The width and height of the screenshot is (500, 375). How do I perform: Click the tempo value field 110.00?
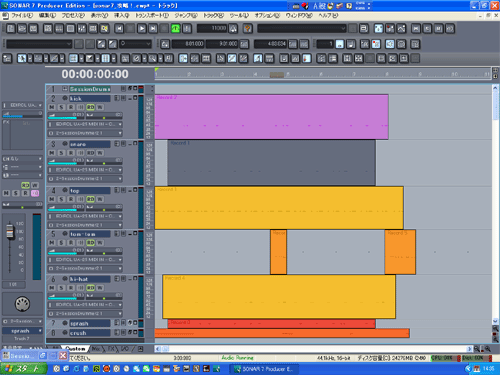click(212, 29)
